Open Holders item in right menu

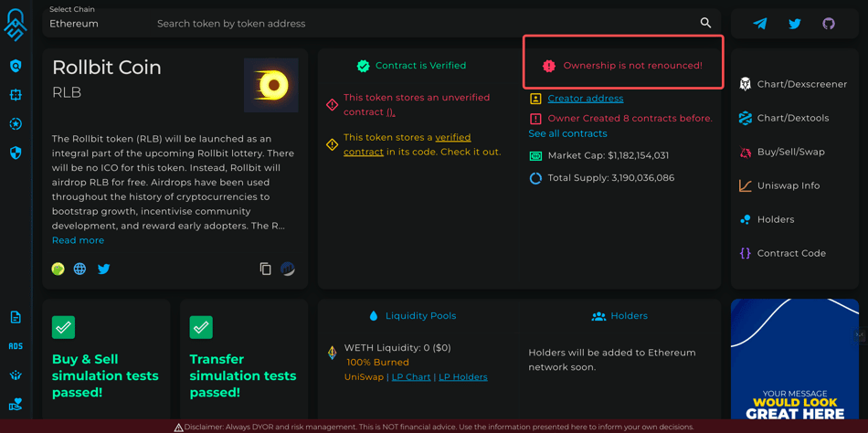coord(776,219)
